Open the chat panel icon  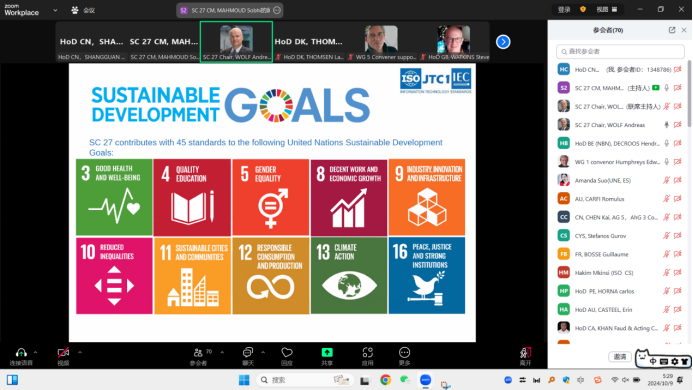[248, 352]
